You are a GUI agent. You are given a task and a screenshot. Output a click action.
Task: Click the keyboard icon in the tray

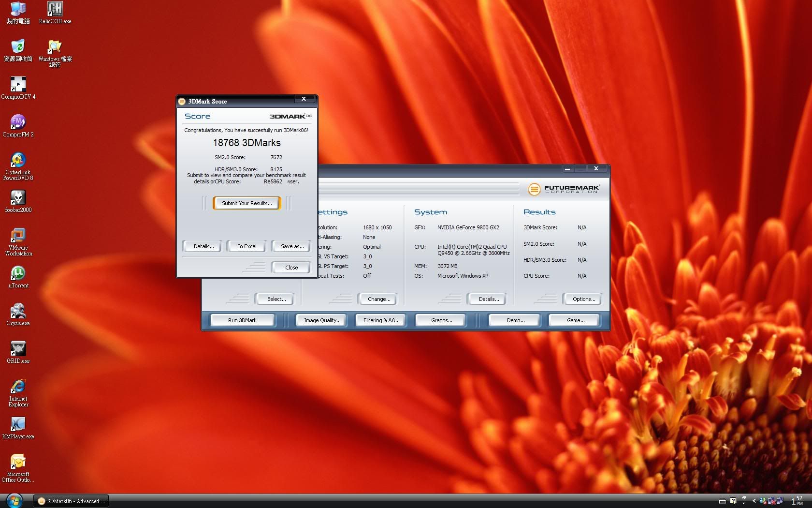(x=723, y=501)
